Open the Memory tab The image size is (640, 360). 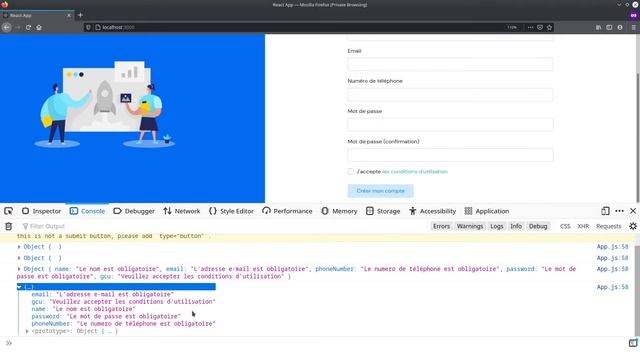click(x=339, y=211)
